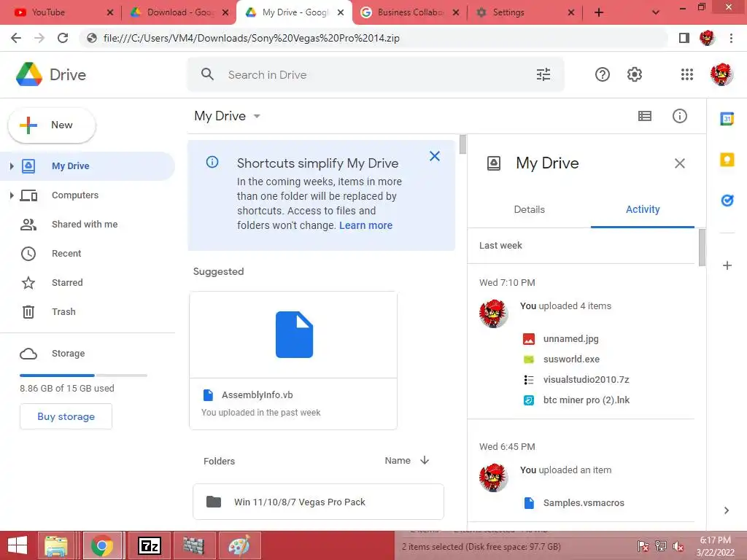The height and width of the screenshot is (560, 747).
Task: Open a new browser tab
Action: (599, 12)
